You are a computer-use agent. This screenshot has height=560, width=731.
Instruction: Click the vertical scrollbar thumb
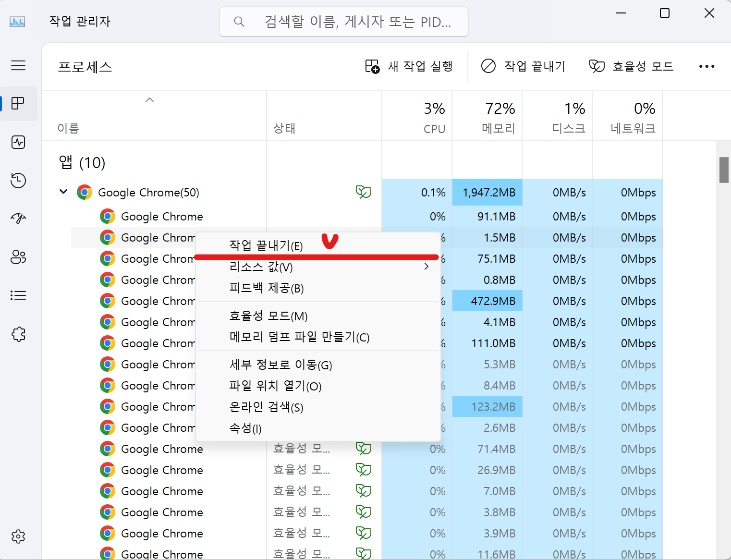[x=724, y=170]
